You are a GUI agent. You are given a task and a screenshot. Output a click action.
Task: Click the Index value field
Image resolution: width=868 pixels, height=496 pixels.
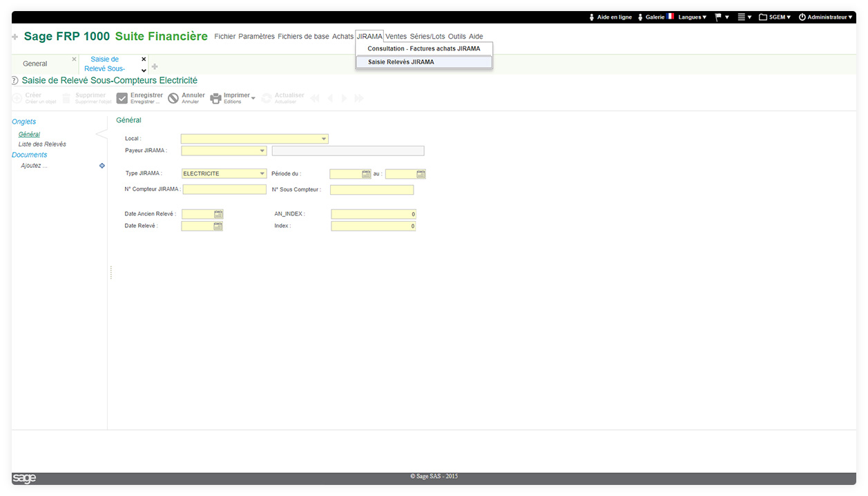[374, 226]
